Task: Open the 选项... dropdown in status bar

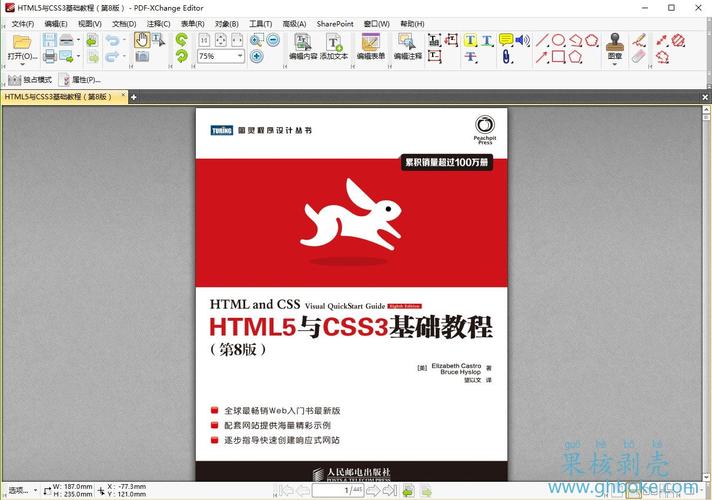Action: (x=23, y=490)
